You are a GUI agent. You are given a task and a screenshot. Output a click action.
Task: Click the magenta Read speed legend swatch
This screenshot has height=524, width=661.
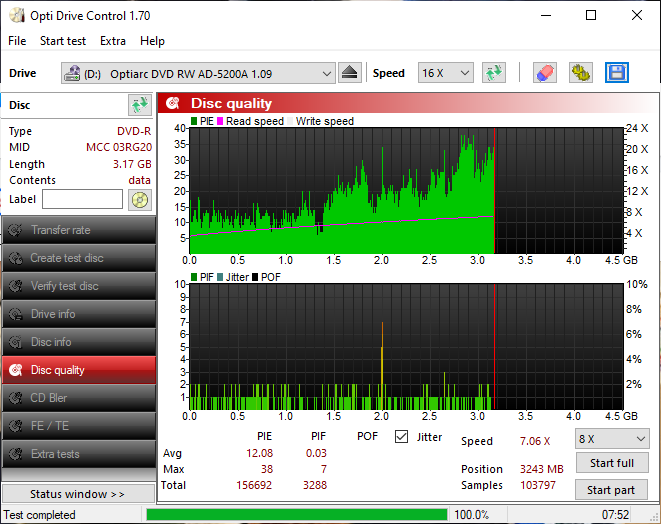pyautogui.click(x=220, y=121)
